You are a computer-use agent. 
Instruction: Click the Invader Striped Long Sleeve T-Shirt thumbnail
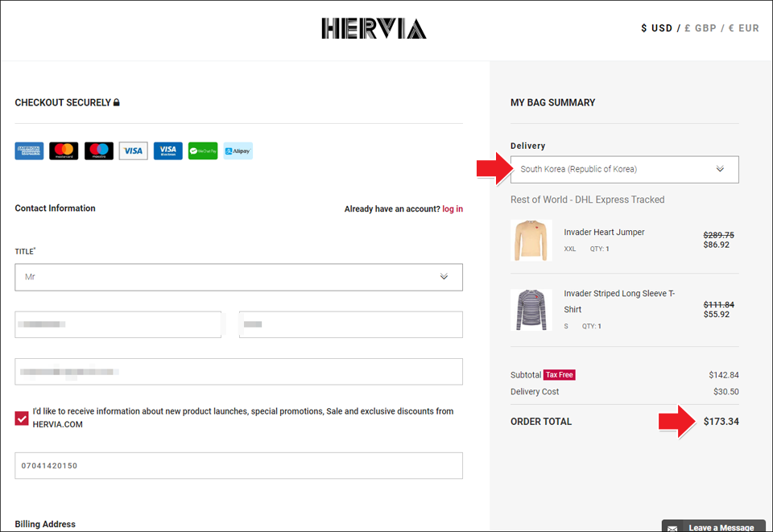click(x=531, y=310)
